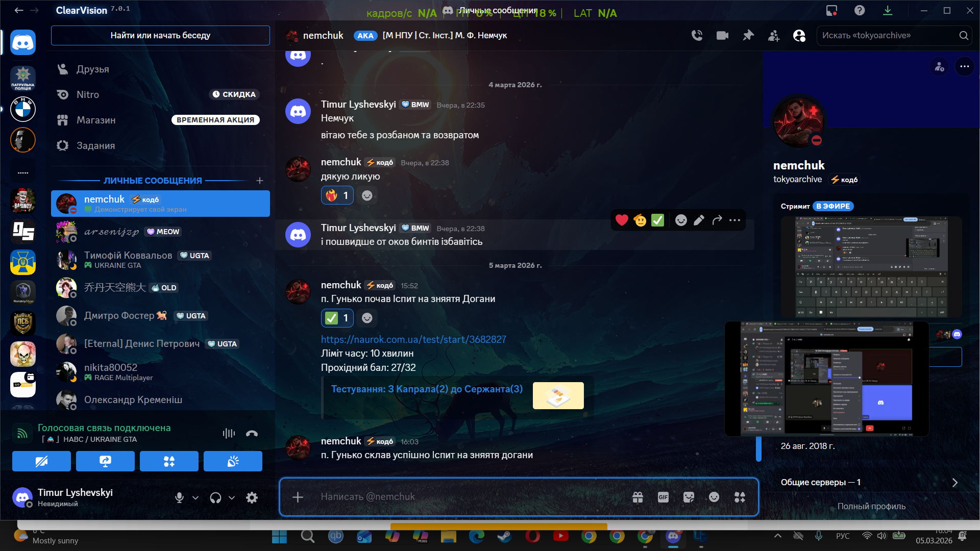Open sticker picker in message bar
The image size is (980, 551).
(x=689, y=497)
